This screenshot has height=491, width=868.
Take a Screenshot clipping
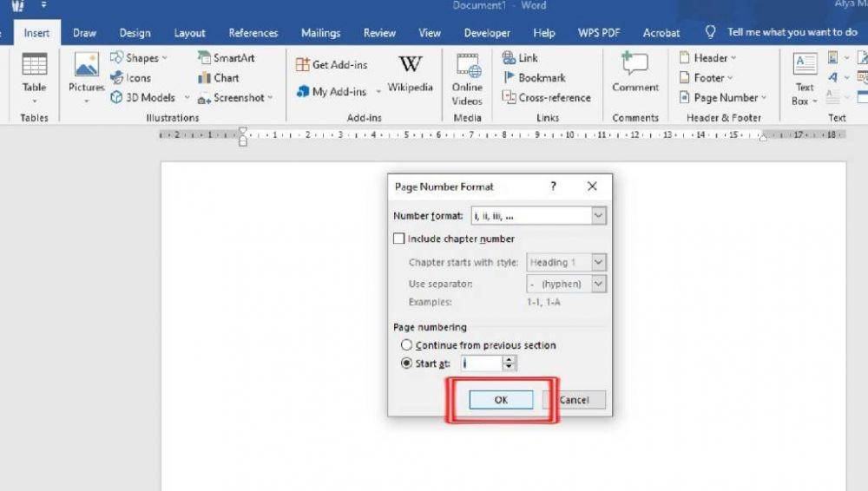(x=235, y=98)
